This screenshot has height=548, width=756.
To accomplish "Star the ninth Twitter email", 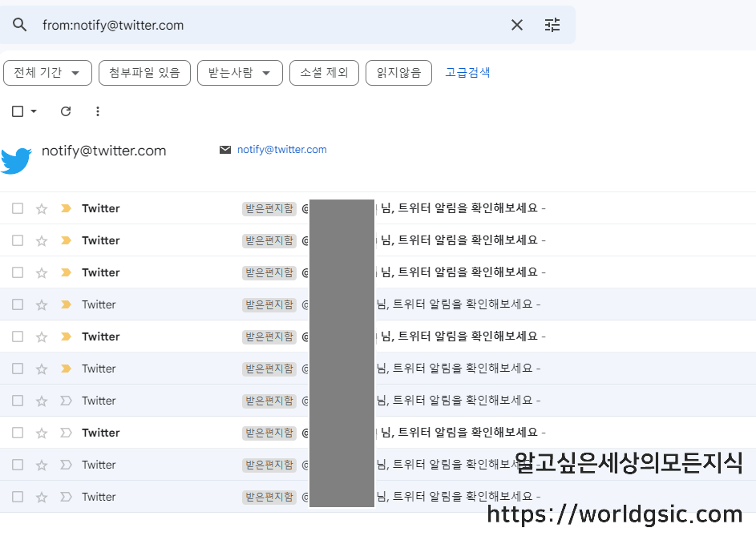I will (x=42, y=465).
